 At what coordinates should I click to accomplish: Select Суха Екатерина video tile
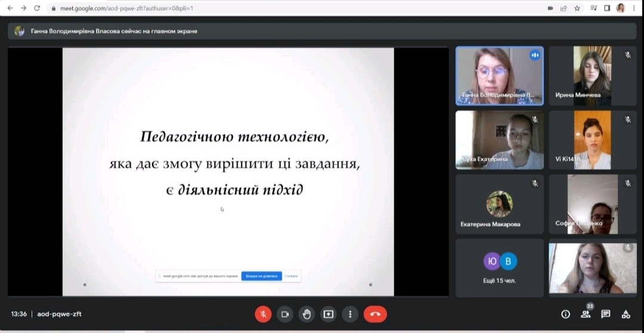pos(500,140)
